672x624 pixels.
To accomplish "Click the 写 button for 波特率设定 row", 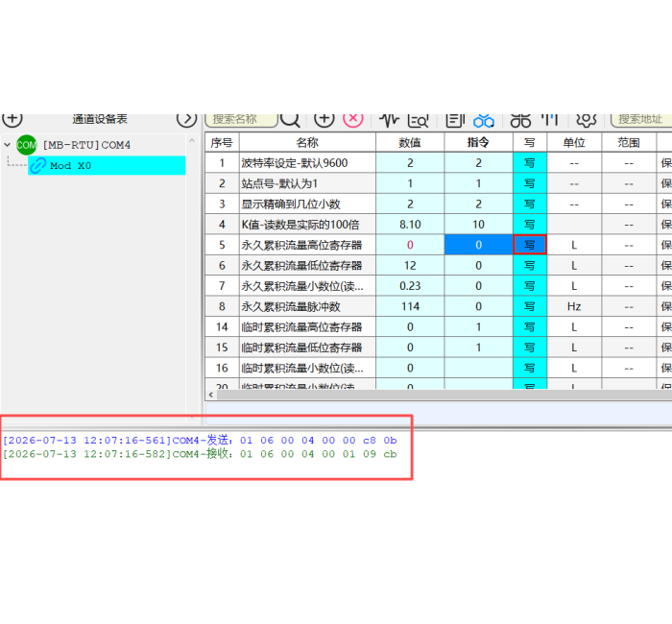I will point(530,163).
